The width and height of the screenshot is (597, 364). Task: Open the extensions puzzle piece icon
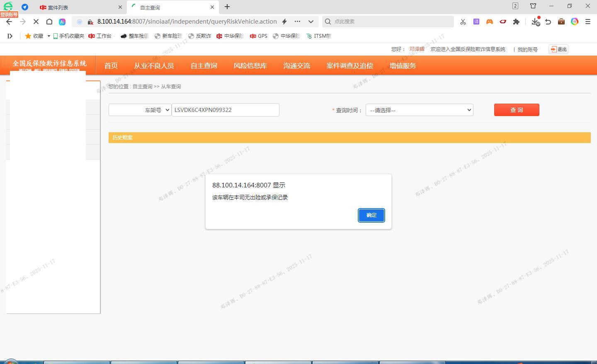(x=516, y=22)
